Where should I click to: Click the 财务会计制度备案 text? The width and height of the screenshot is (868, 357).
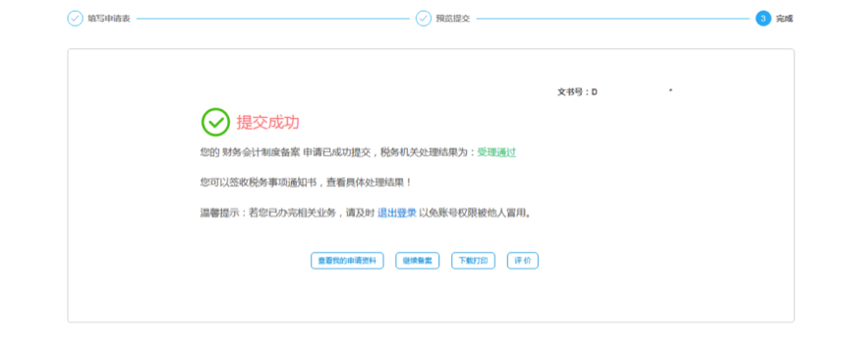coord(261,152)
